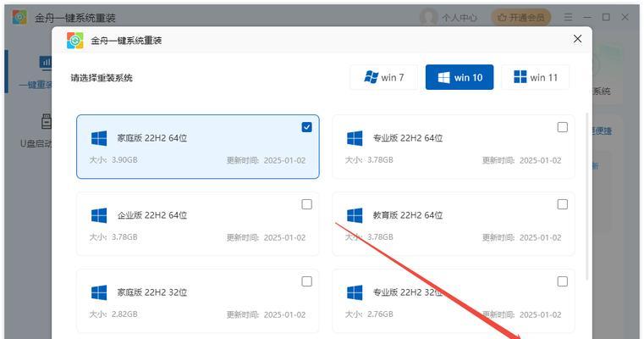Click 家庭版 22H2 64位 title text
The width and height of the screenshot is (644, 339).
tap(152, 138)
